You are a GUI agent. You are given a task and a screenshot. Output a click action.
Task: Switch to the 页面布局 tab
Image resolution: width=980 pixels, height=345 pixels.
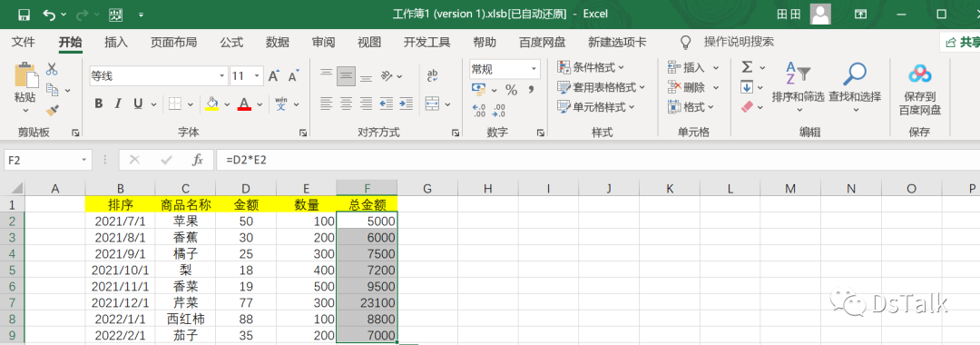[173, 43]
